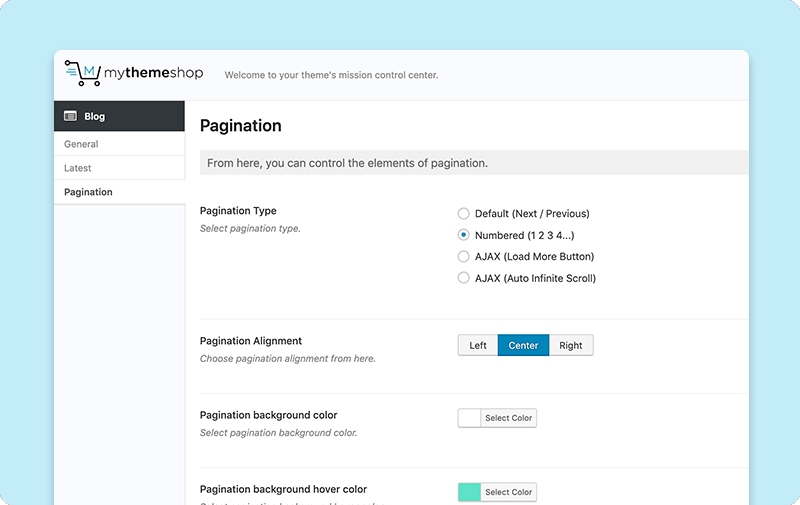Set pagination alignment to Left
The width and height of the screenshot is (800, 505).
[478, 345]
